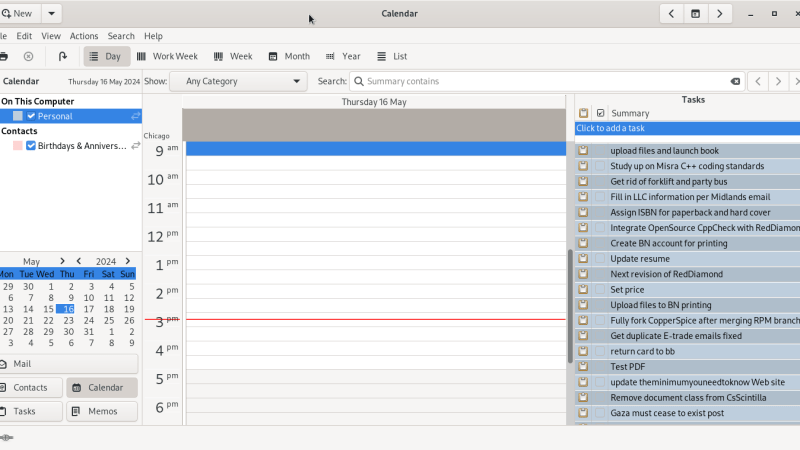Open the Help menu
Image resolution: width=800 pixels, height=450 pixels.
tap(153, 36)
